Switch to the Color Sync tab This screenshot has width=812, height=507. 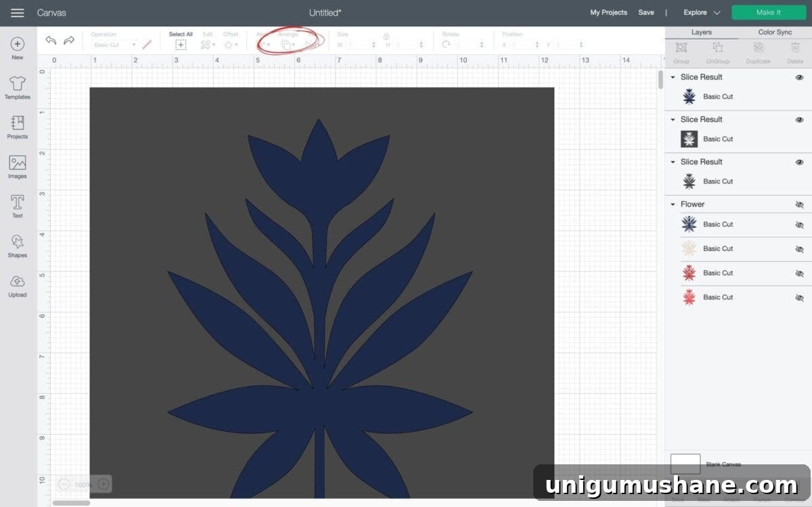click(x=775, y=32)
